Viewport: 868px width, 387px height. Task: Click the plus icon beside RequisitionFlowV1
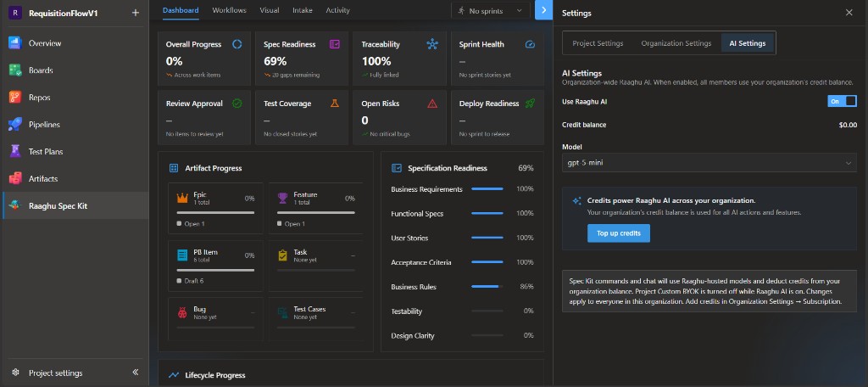(x=136, y=13)
